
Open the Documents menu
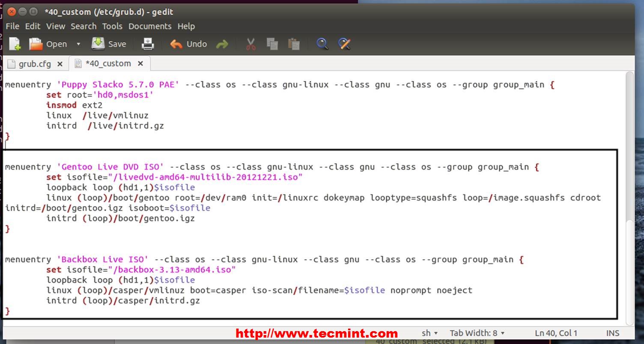150,26
